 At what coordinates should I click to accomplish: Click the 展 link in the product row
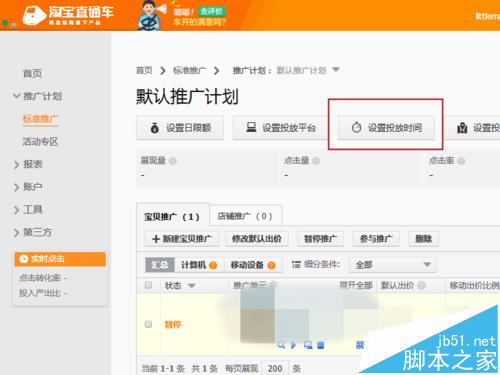[360, 345]
